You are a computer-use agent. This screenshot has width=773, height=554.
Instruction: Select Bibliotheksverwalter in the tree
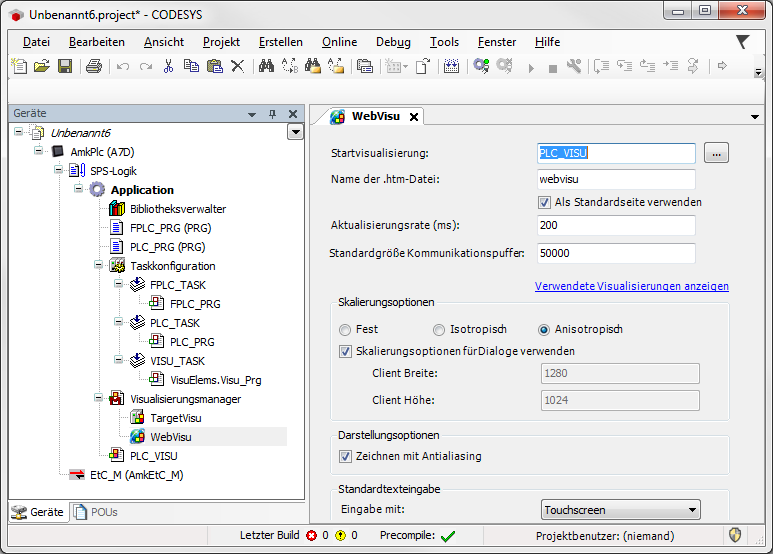tap(178, 209)
